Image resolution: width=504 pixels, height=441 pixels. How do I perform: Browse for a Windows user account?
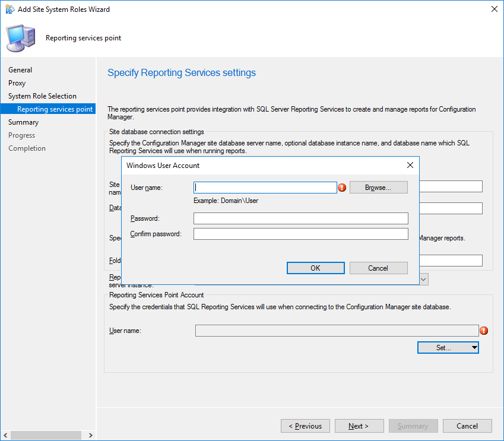pos(378,187)
